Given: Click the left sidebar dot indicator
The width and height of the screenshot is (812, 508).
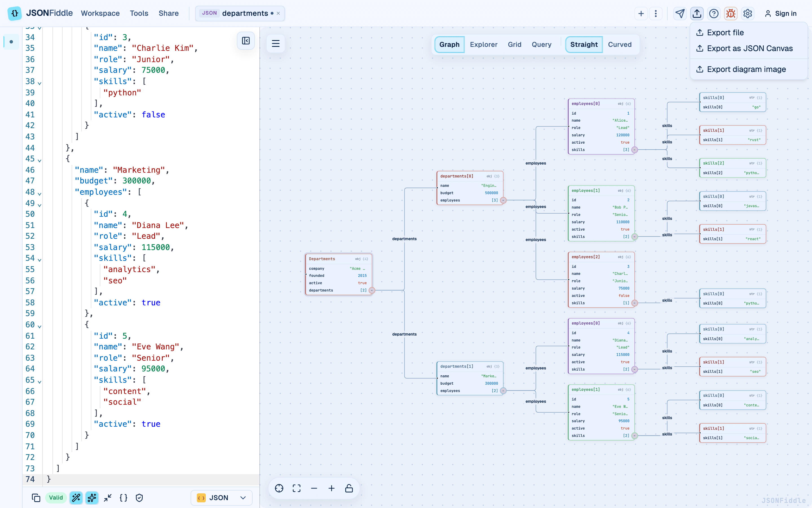Looking at the screenshot, I should 11,42.
